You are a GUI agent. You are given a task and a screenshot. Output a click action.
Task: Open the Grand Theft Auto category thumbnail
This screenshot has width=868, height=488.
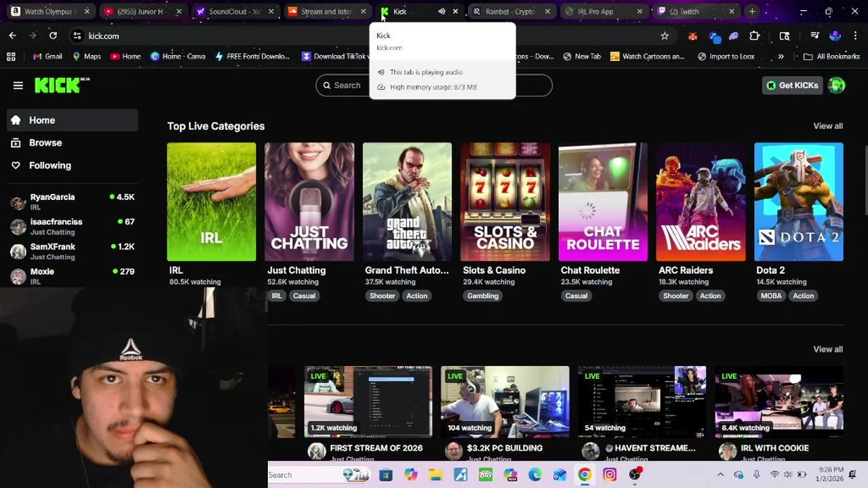point(407,201)
